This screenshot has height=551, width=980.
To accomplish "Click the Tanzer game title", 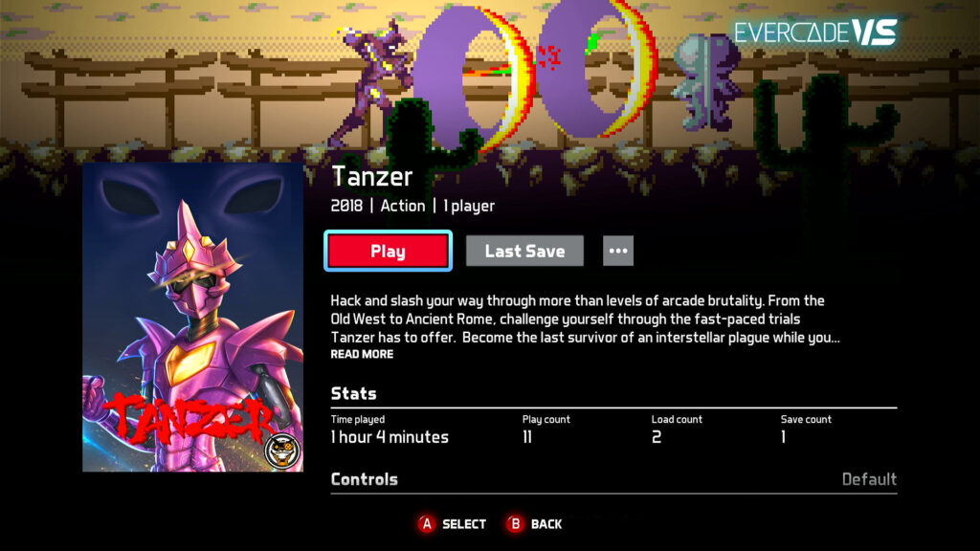I will tap(372, 176).
